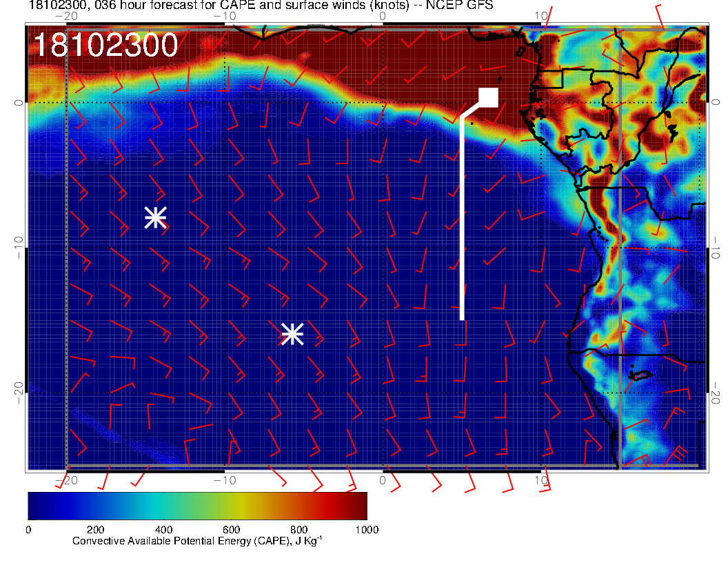This screenshot has width=728, height=563.
Task: Click the dark blue end of colorbar
Action: pyautogui.click(x=36, y=505)
